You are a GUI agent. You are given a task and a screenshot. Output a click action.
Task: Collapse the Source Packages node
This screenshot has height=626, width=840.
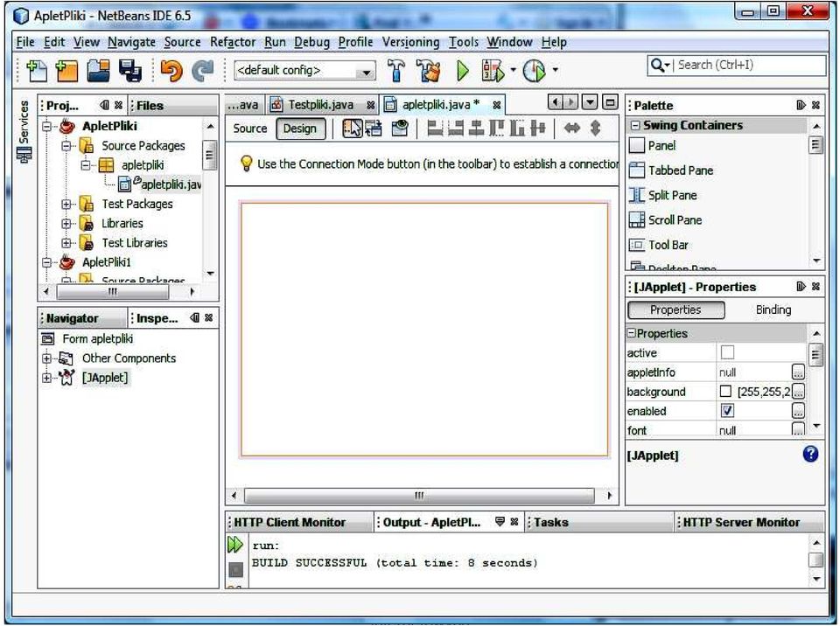pos(66,146)
